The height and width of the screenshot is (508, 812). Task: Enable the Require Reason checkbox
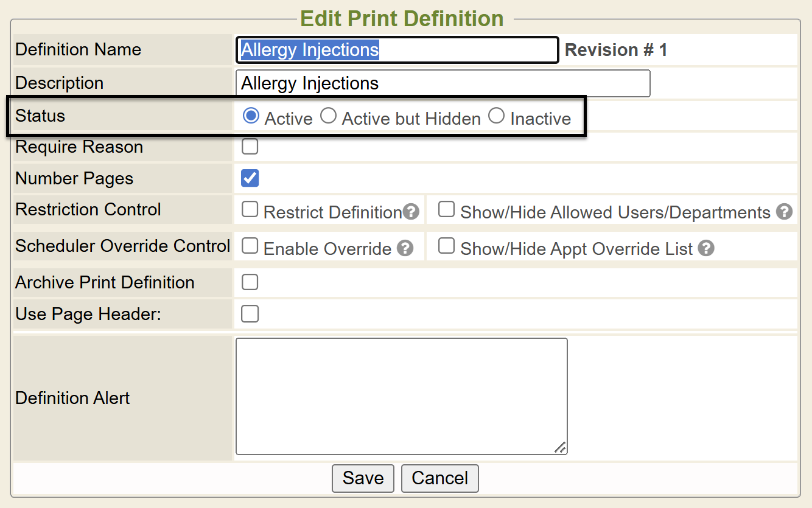(250, 147)
